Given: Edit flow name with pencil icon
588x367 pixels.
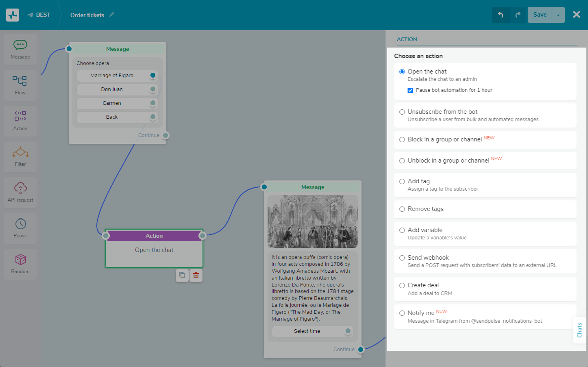Looking at the screenshot, I should [x=112, y=15].
